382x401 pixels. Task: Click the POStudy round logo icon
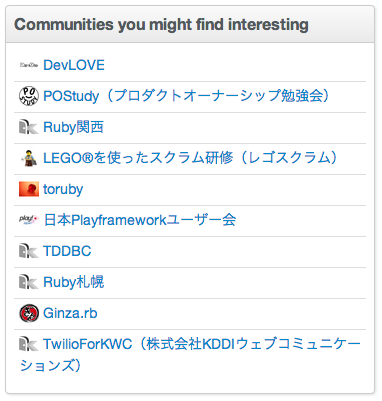29,96
